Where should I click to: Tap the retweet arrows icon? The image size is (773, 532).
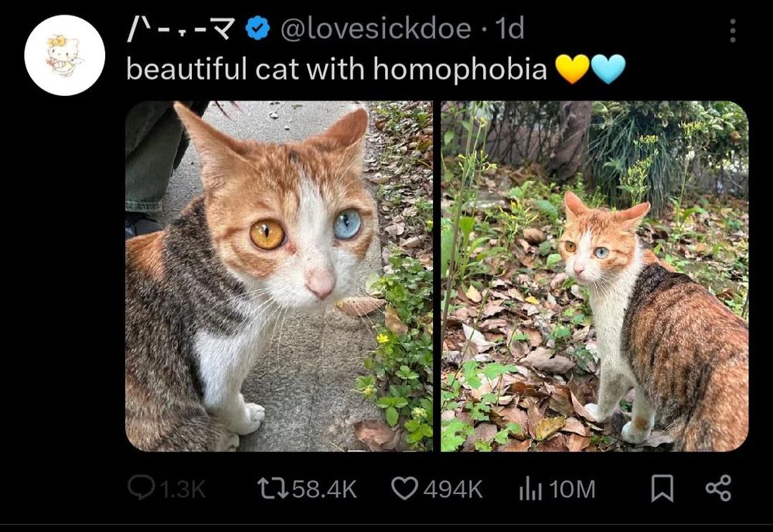273,488
